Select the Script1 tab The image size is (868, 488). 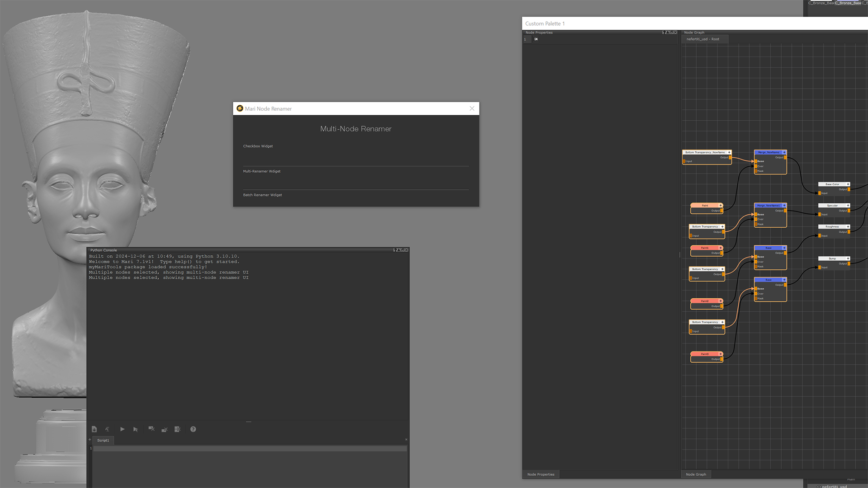(103, 440)
